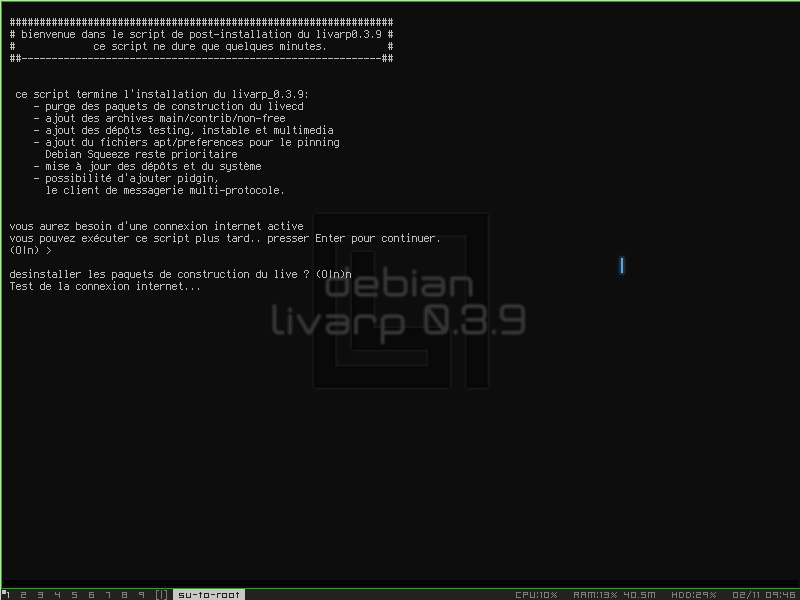
Task: Click 'ajout des dépôts testing, instable et multimedia'
Action: (x=189, y=130)
